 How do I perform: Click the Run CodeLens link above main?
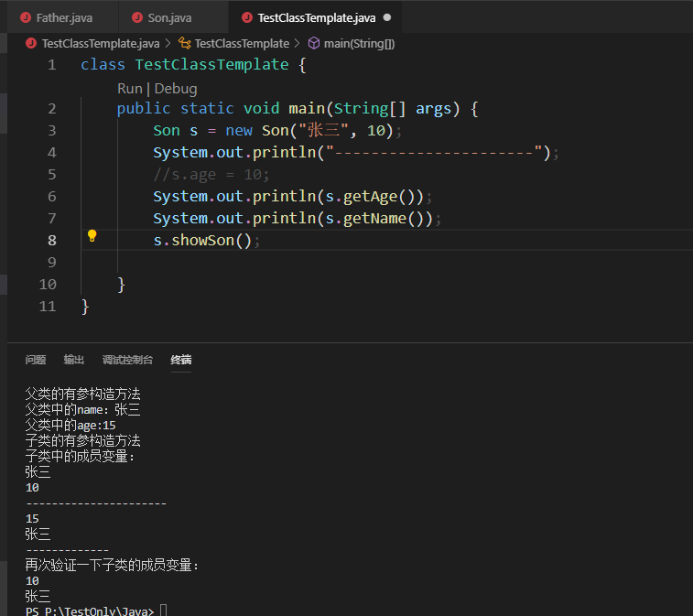tap(129, 89)
